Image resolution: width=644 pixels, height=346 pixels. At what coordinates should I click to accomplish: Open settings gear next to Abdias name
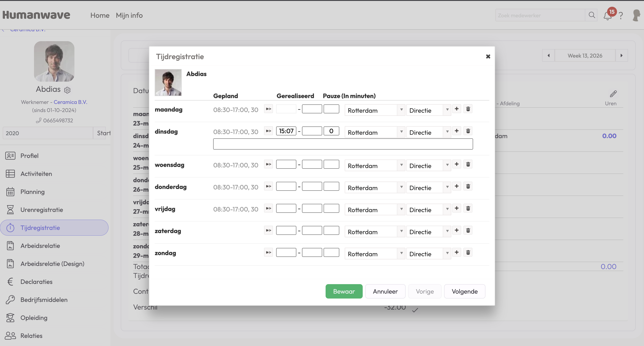click(67, 90)
